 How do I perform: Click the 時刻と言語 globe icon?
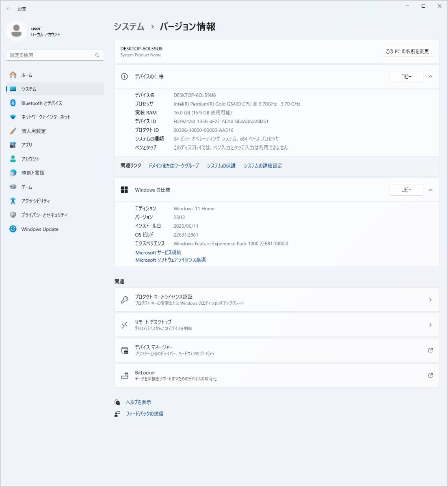[x=13, y=173]
